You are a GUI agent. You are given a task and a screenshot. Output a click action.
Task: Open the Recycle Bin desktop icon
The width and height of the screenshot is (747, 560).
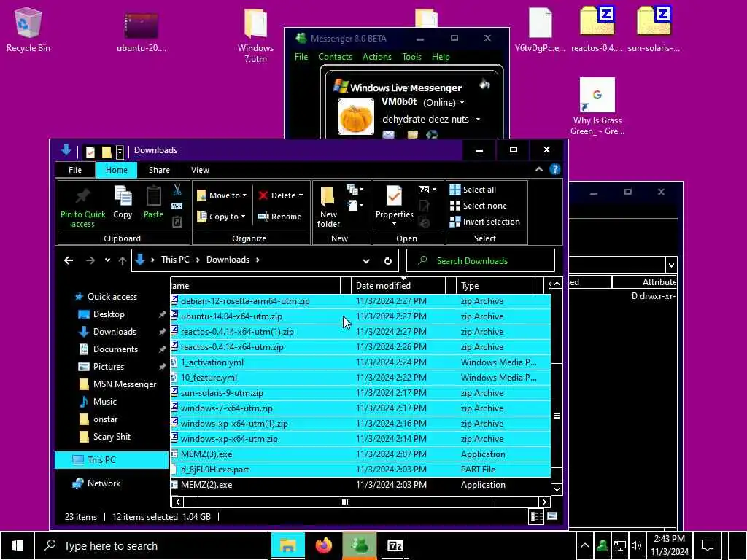(28, 30)
